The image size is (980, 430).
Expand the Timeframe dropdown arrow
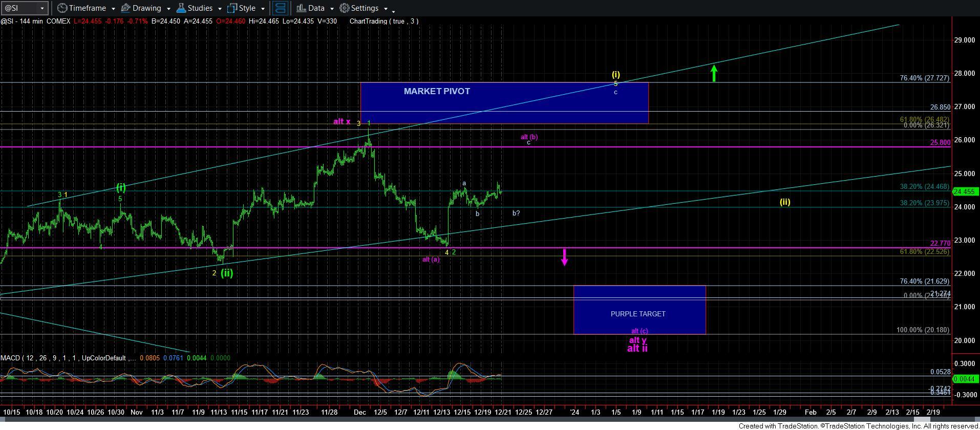(x=112, y=9)
